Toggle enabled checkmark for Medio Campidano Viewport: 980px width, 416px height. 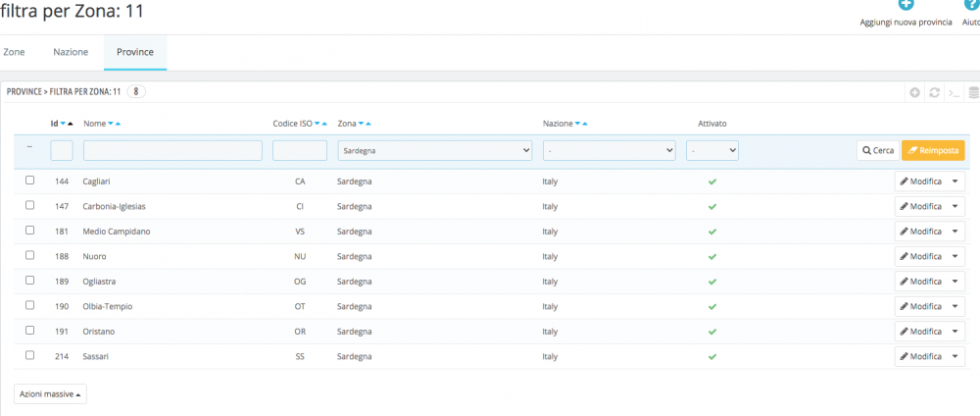point(711,232)
